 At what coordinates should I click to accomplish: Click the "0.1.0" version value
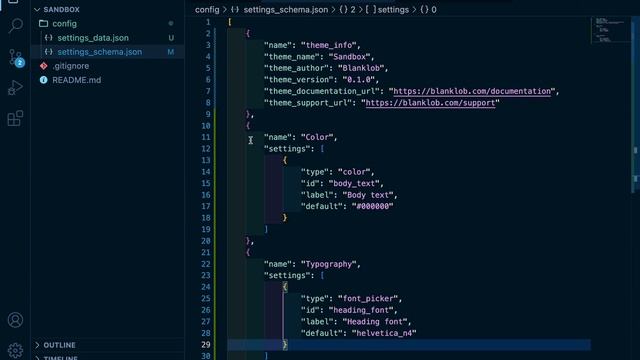[358, 80]
